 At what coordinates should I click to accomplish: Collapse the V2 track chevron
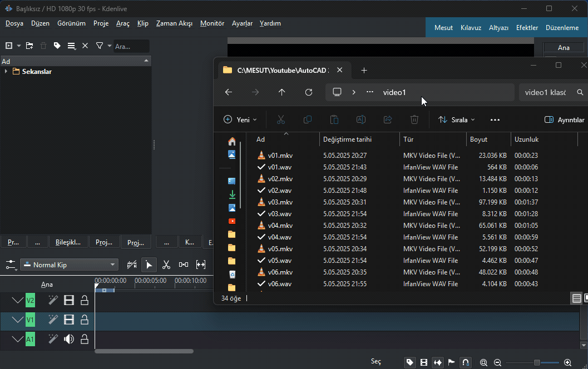[x=17, y=300]
